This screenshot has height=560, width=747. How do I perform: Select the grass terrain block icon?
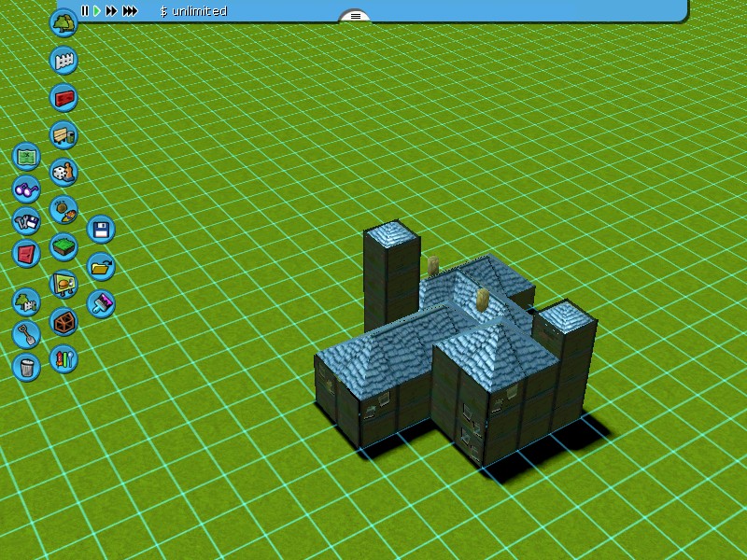[x=63, y=246]
